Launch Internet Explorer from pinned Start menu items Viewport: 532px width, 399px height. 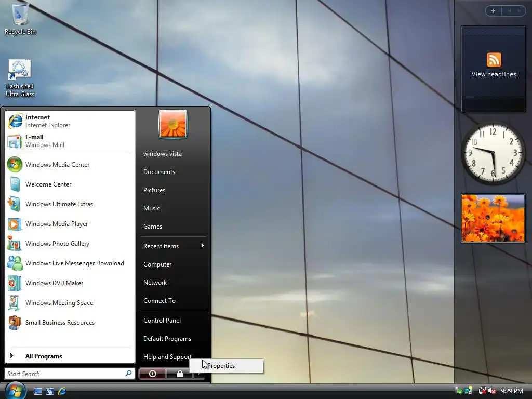pos(69,121)
